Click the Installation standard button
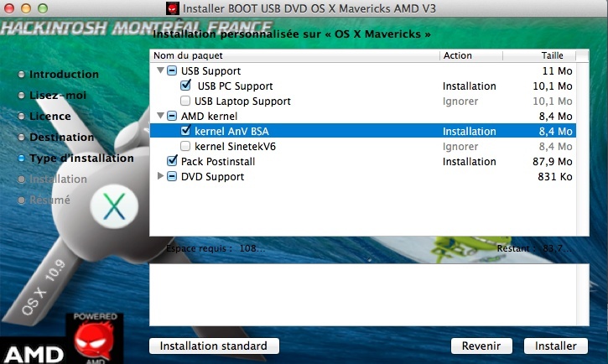Image resolution: width=608 pixels, height=364 pixels. click(x=214, y=346)
